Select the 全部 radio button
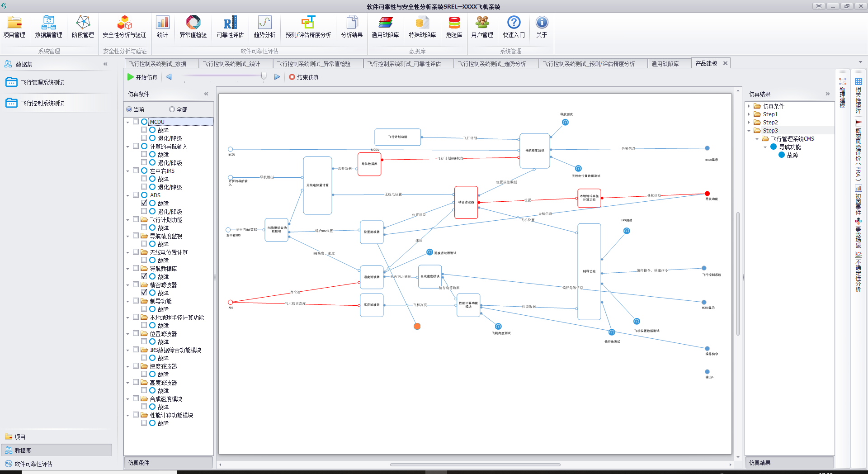 (172, 109)
